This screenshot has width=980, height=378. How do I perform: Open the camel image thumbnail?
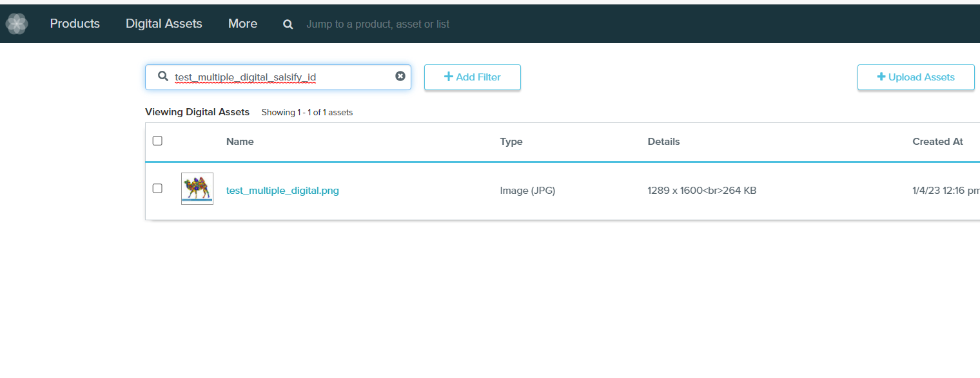[x=197, y=189]
